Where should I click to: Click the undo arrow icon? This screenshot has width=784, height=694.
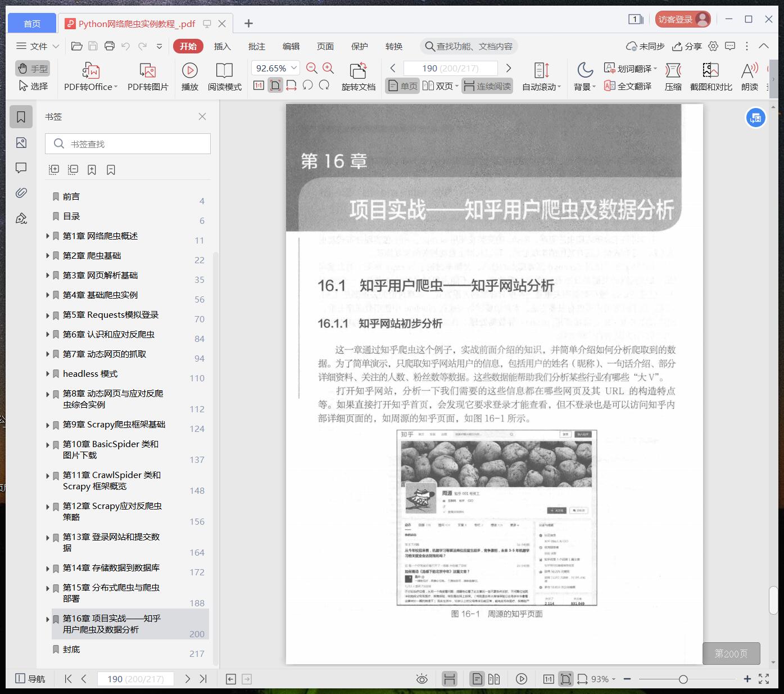[x=126, y=46]
